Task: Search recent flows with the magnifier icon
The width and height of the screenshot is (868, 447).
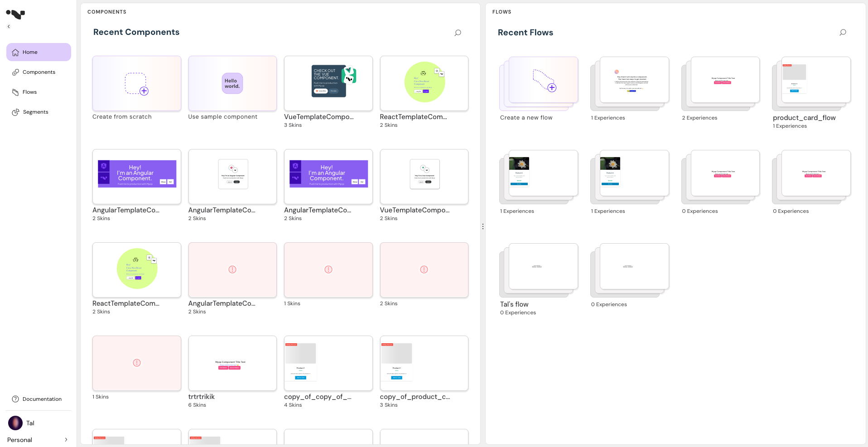Action: pos(843,33)
